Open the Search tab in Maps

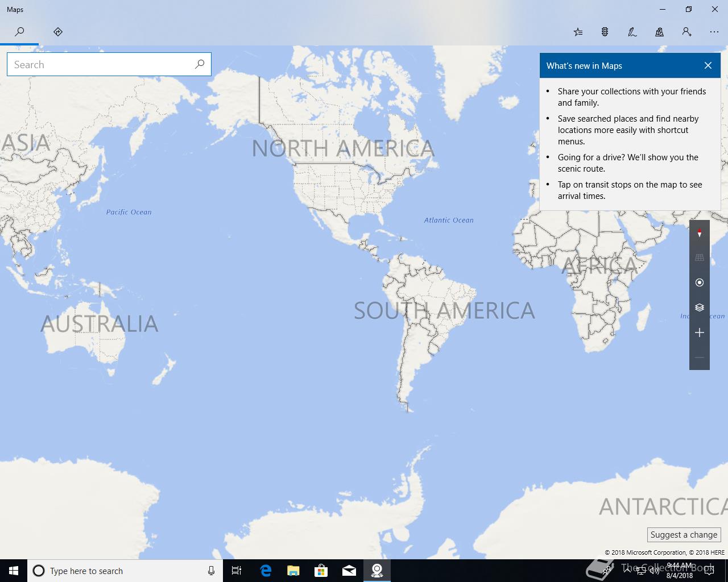pos(19,32)
